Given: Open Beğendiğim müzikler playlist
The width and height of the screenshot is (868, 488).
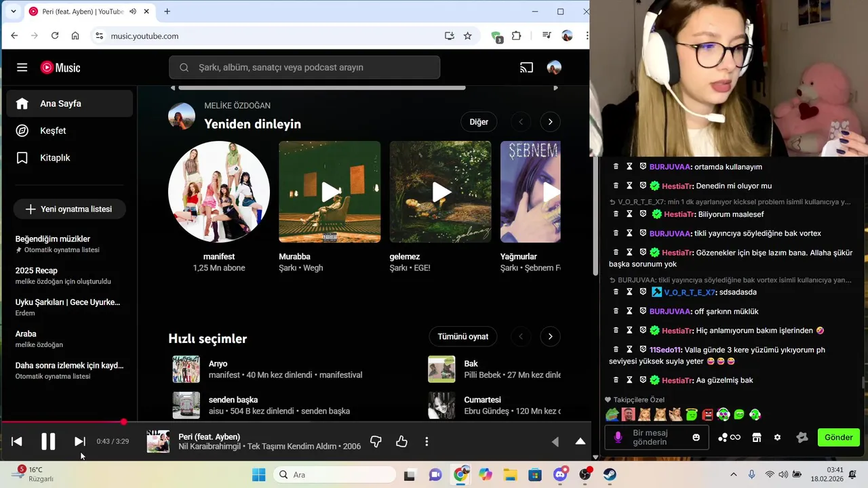Looking at the screenshot, I should (70, 244).
